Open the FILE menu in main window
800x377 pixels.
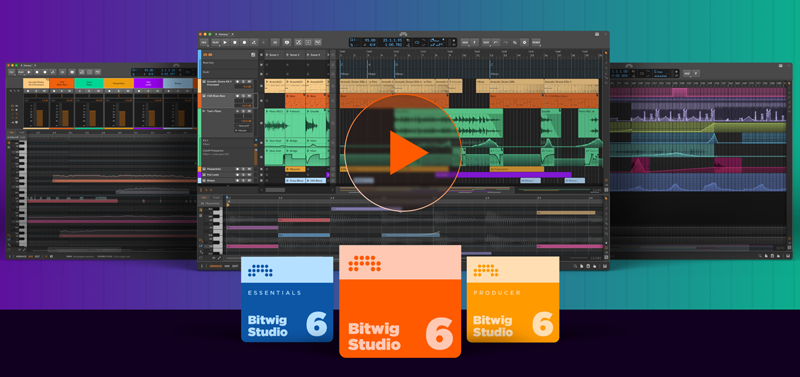[204, 42]
